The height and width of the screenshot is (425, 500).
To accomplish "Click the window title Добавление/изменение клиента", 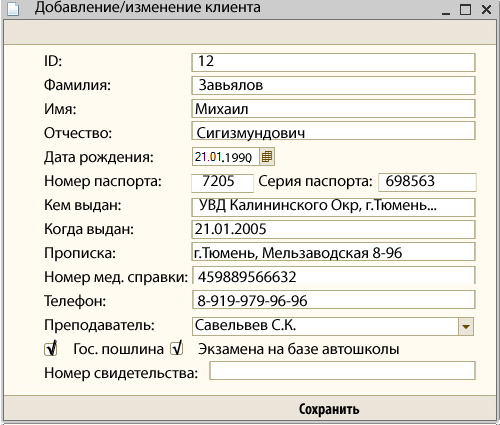I will [148, 8].
